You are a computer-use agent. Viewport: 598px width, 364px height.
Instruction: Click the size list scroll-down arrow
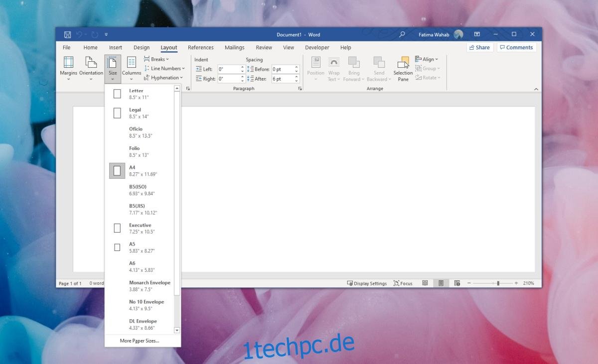[176, 330]
